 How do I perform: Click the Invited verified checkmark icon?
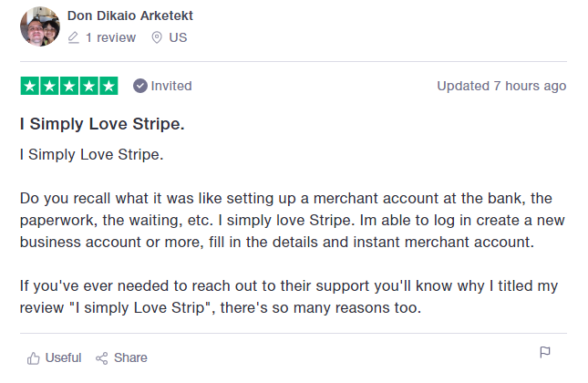click(x=139, y=86)
